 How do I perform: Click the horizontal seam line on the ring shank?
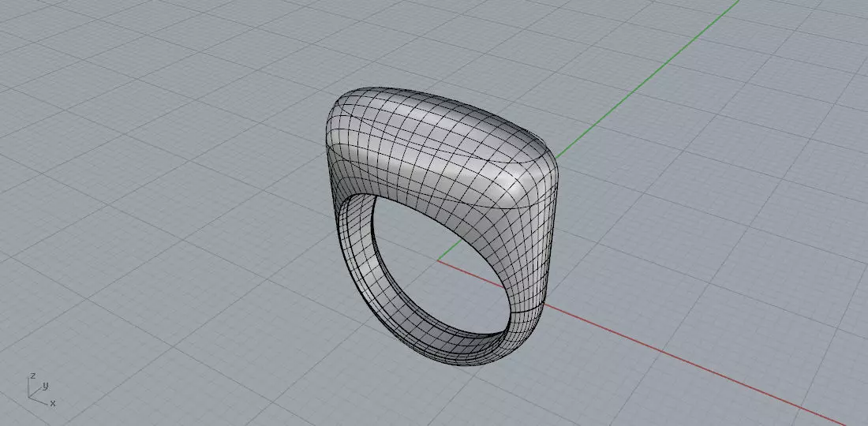click(526, 310)
